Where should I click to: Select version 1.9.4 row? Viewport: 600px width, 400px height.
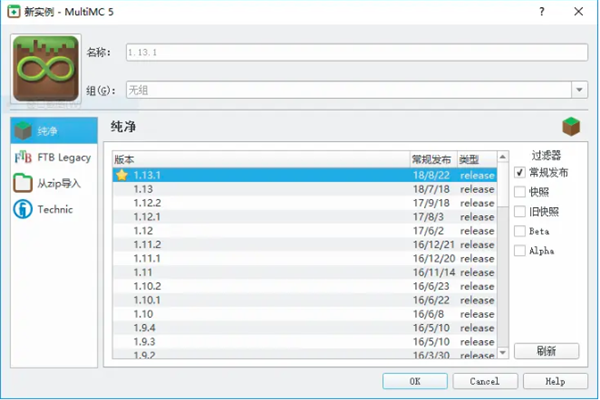point(305,328)
